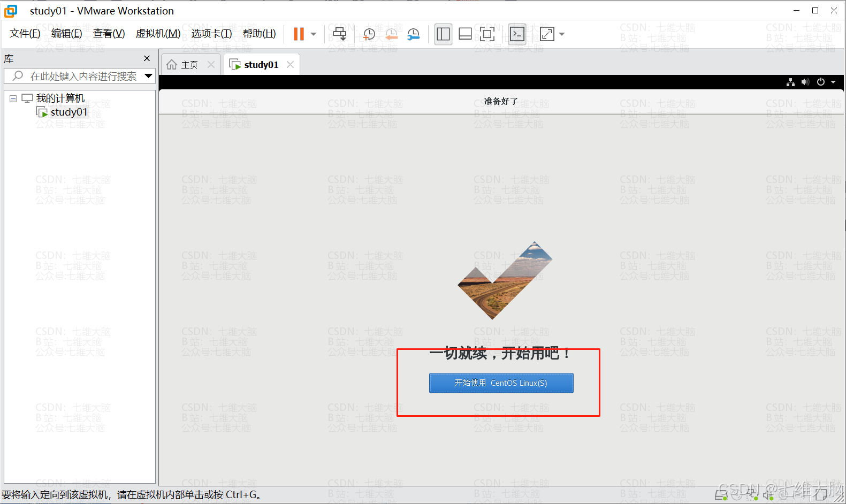846x504 pixels.
Task: Select 我的计算机 in the library tree
Action: 60,98
